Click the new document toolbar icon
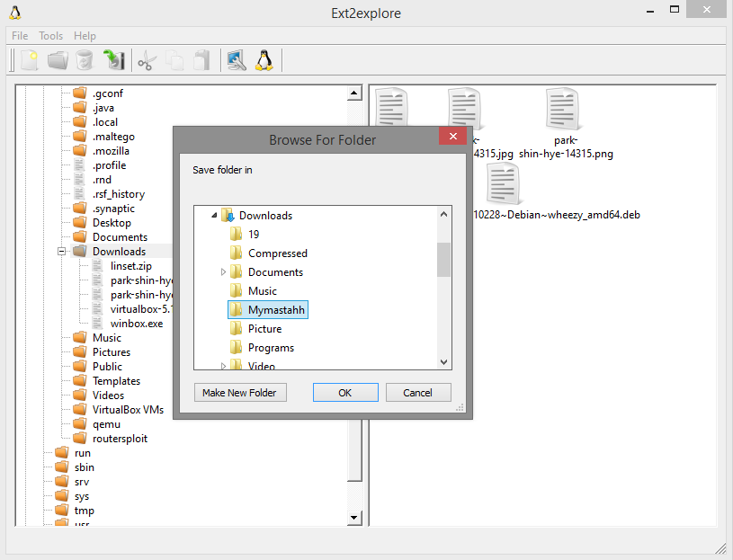Viewport: 733px width, 560px height. tap(30, 61)
